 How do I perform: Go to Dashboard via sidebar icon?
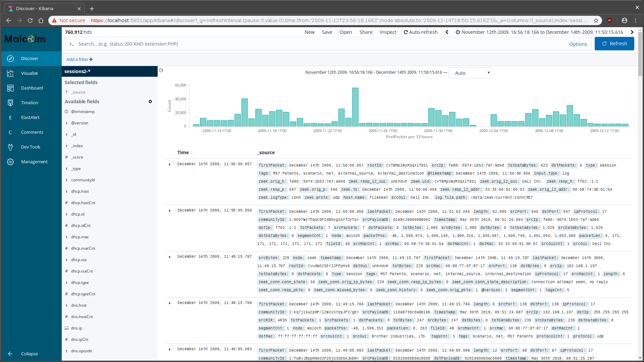(10, 88)
